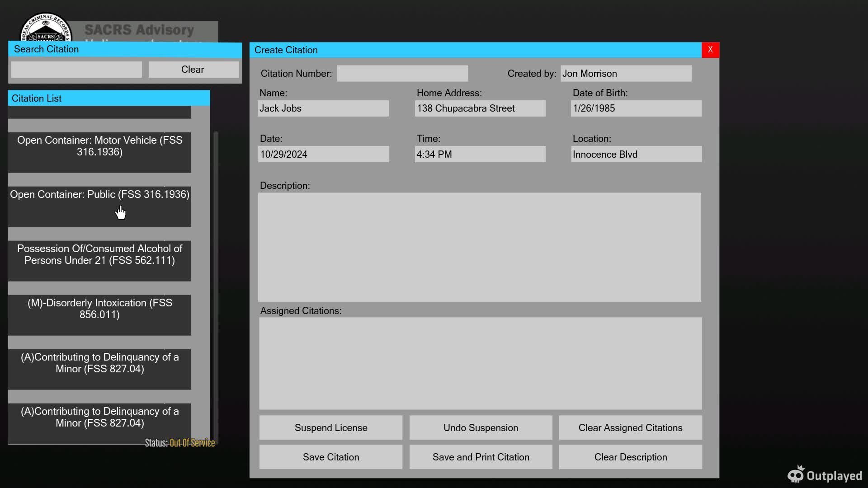Click the Save Citation button
This screenshot has width=868, height=488.
(330, 457)
